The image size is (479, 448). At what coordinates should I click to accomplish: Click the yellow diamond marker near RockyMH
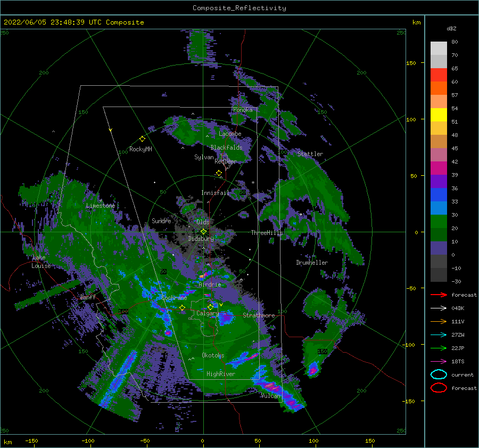(x=142, y=139)
